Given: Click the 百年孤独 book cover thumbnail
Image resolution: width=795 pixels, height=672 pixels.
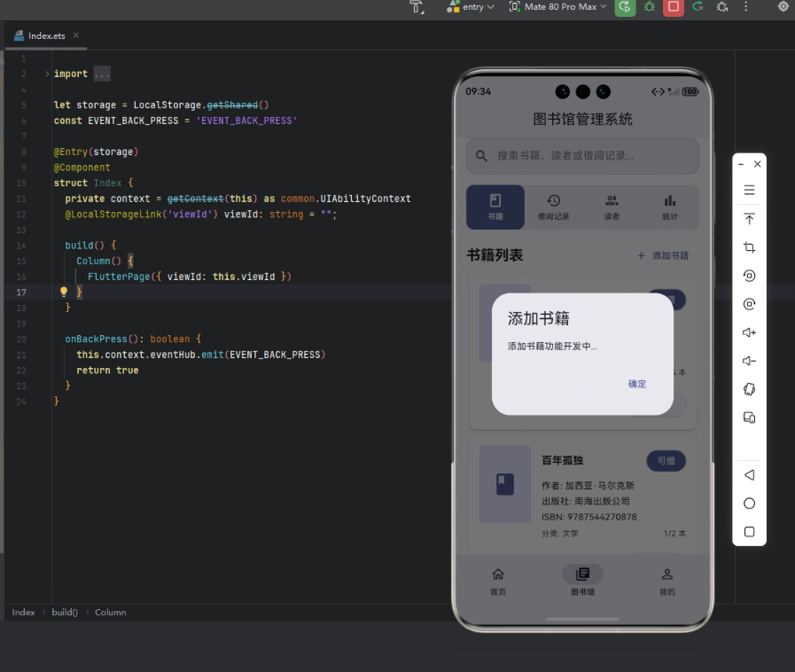Looking at the screenshot, I should (505, 484).
